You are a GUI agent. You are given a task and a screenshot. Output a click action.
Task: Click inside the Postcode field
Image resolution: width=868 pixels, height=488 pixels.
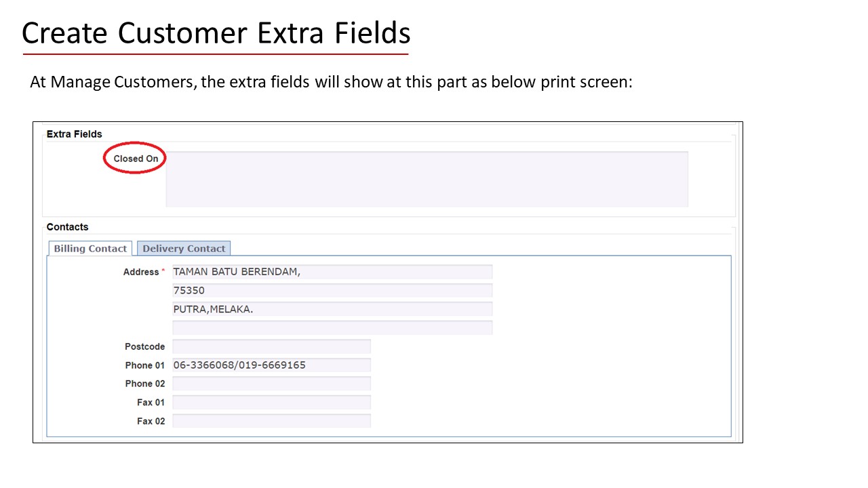point(271,346)
